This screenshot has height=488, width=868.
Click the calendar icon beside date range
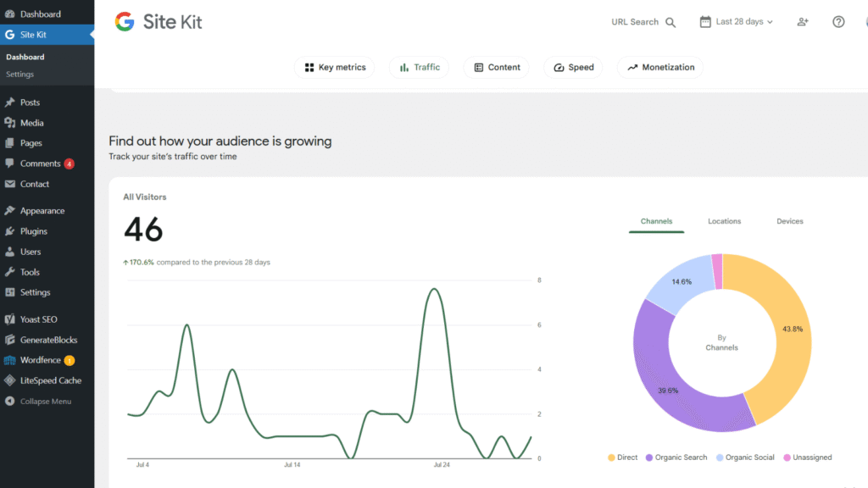tap(704, 21)
